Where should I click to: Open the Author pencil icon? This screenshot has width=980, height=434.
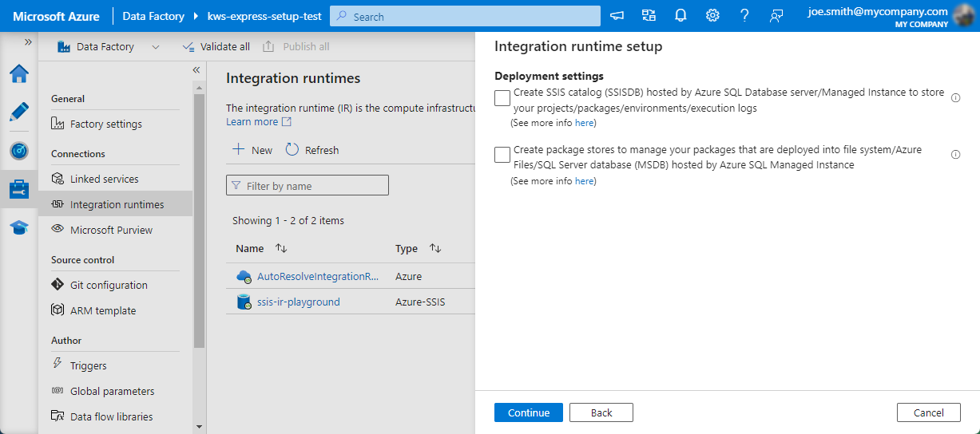(19, 112)
